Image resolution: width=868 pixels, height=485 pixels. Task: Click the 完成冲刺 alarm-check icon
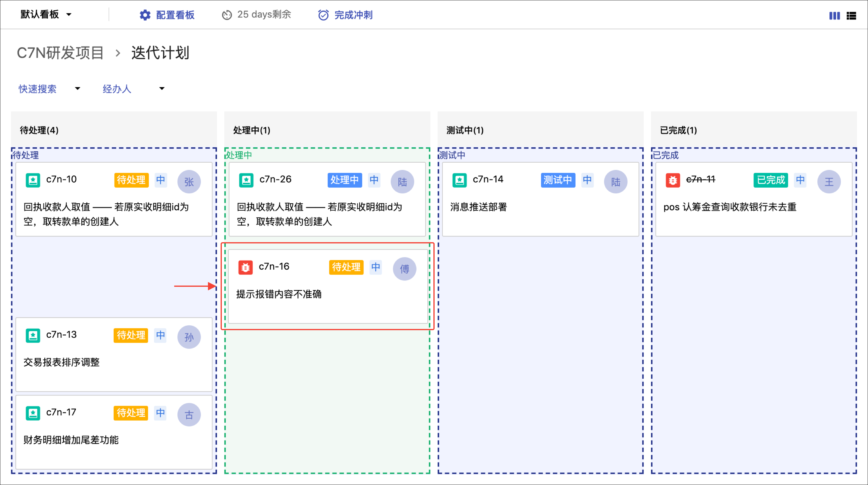coord(323,15)
